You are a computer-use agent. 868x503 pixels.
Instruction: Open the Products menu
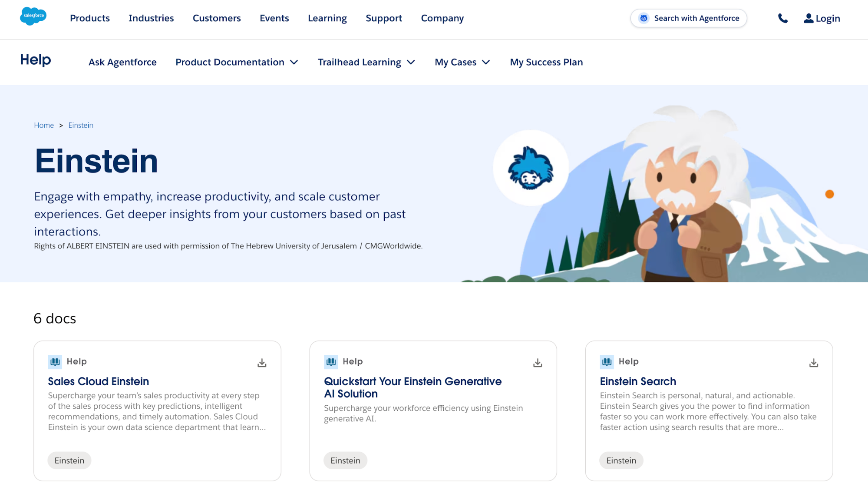point(89,18)
